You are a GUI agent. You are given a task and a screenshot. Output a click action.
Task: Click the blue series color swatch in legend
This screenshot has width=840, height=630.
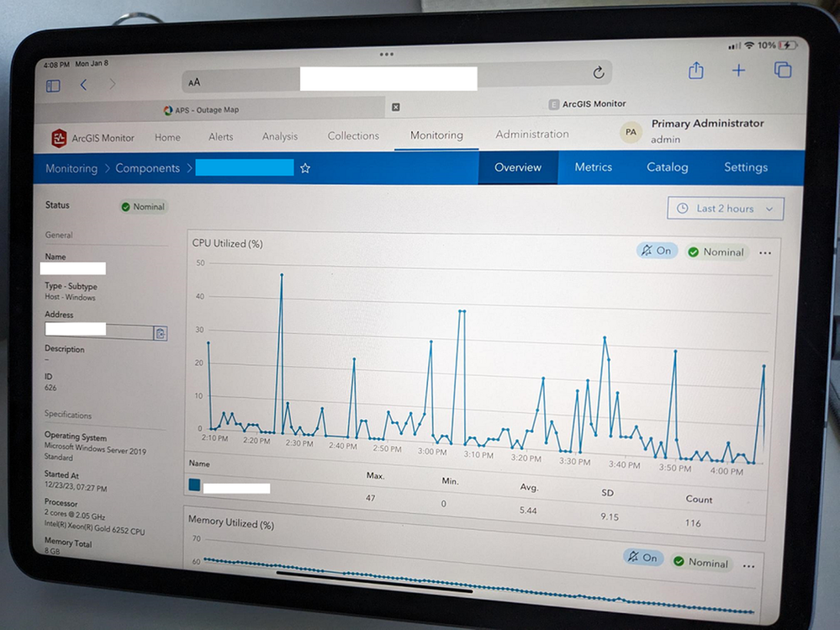pos(194,484)
